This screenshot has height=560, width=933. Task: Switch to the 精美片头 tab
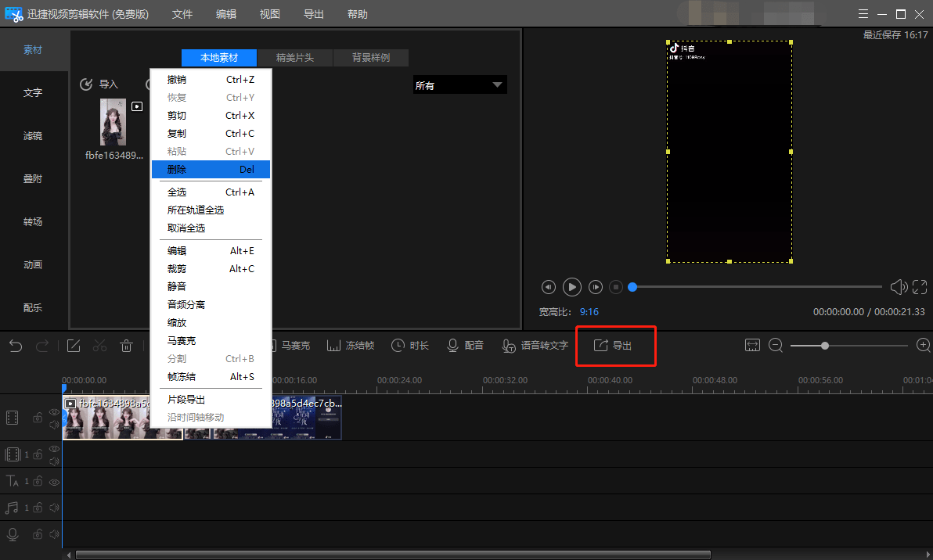coord(295,58)
